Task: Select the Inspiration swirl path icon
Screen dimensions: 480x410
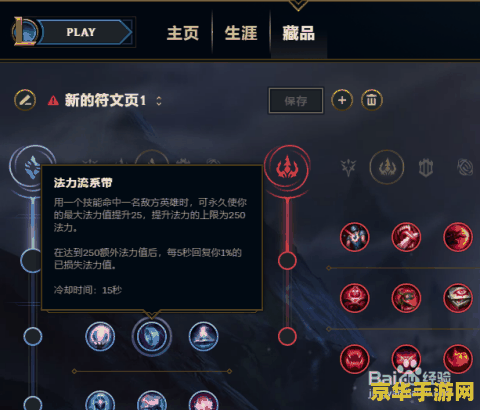Action: coord(466,167)
